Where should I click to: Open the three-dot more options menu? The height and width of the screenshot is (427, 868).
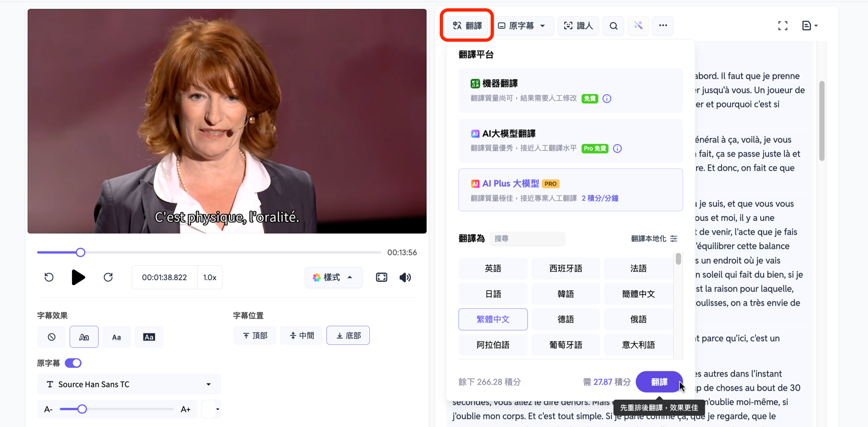click(x=663, y=25)
